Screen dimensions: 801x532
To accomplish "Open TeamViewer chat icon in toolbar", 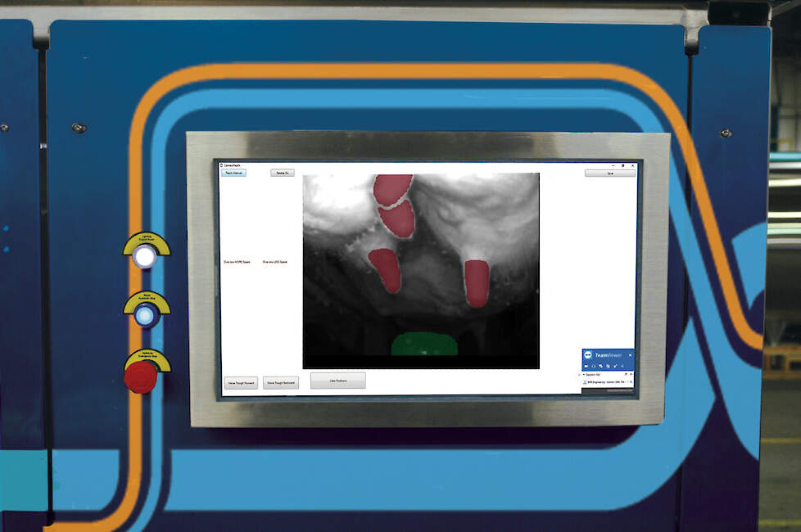I will tap(601, 366).
